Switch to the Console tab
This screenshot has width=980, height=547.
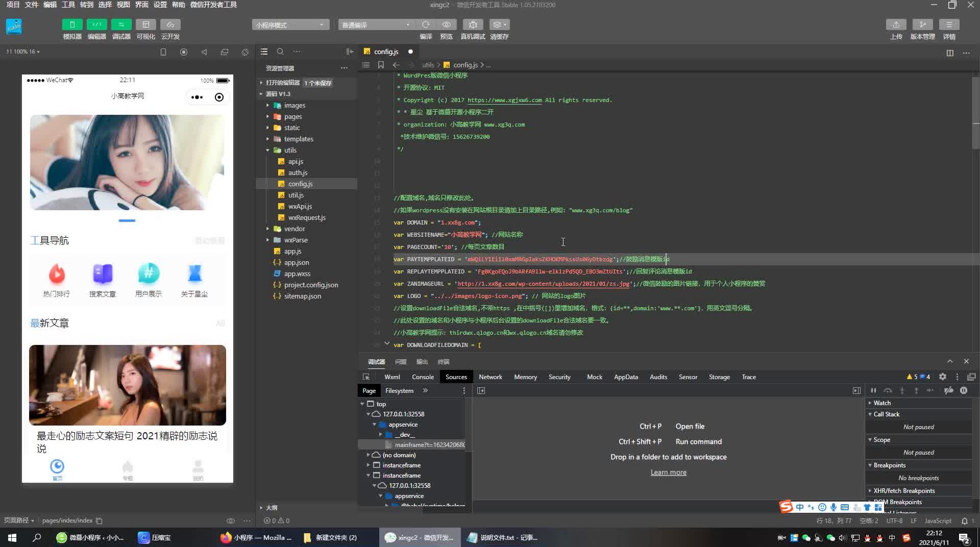423,377
